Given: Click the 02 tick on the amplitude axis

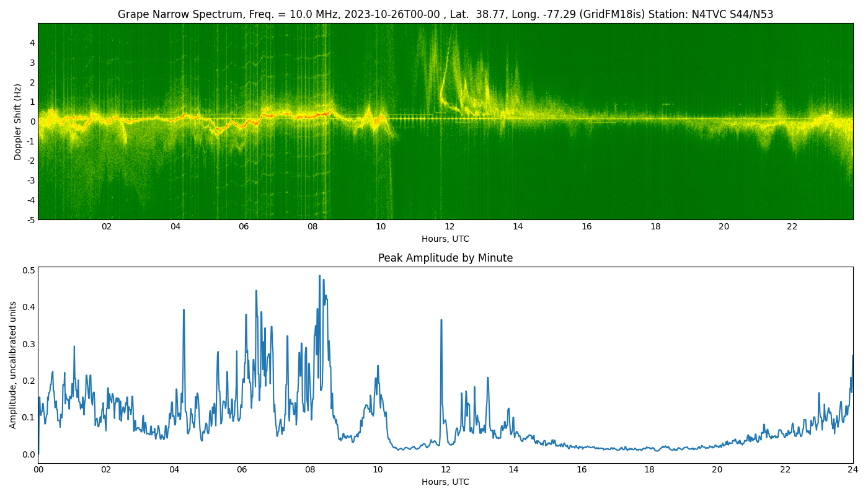Looking at the screenshot, I should point(107,470).
